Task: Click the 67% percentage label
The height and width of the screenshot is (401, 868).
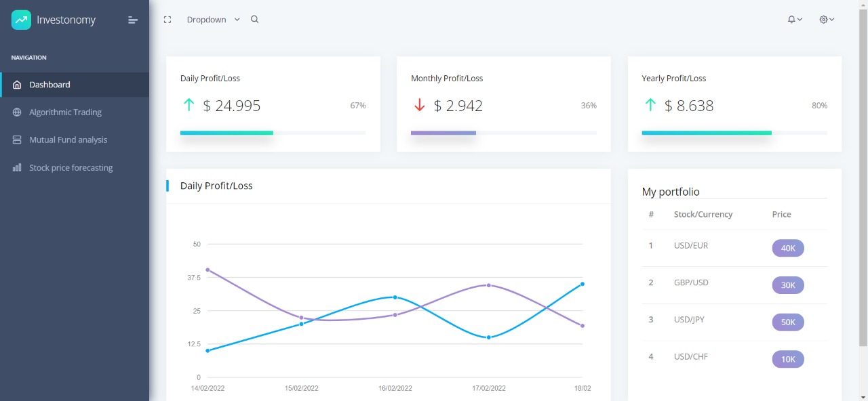Action: pyautogui.click(x=358, y=106)
